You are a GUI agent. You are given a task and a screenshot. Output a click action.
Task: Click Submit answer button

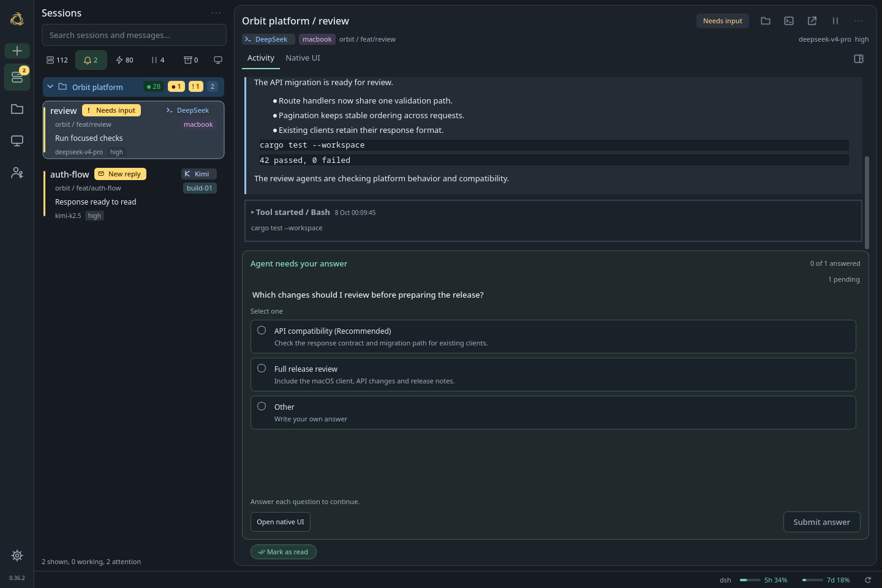[x=822, y=522]
